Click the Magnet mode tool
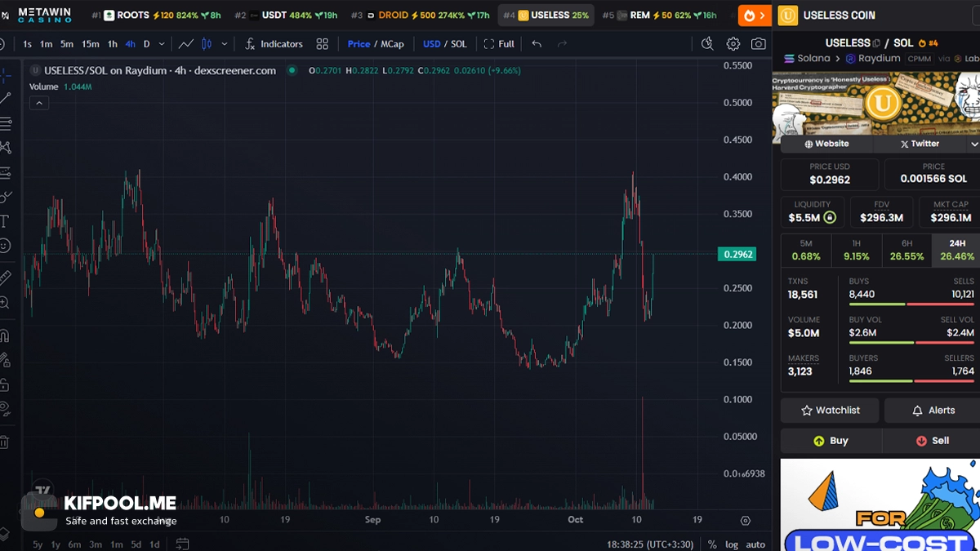 tap(5, 335)
